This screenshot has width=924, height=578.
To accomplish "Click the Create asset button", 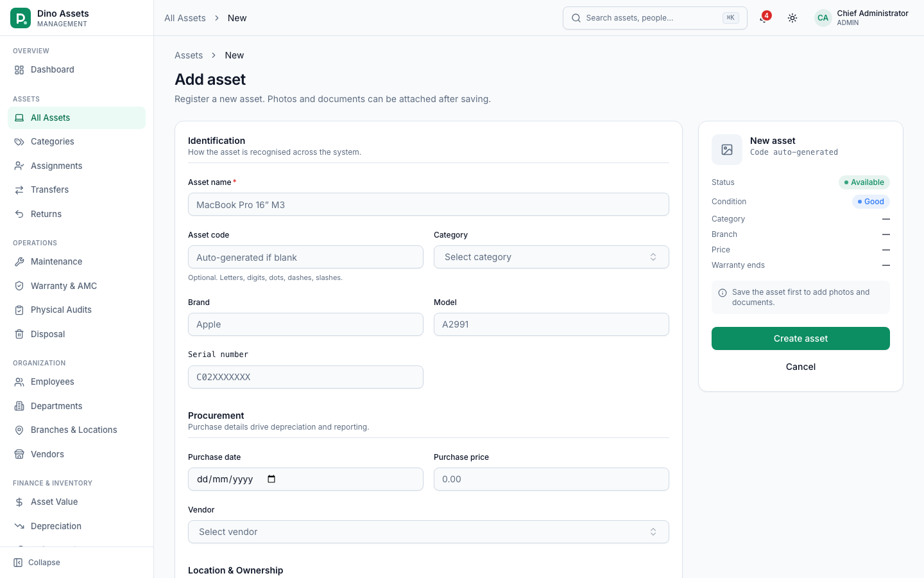I will point(801,338).
